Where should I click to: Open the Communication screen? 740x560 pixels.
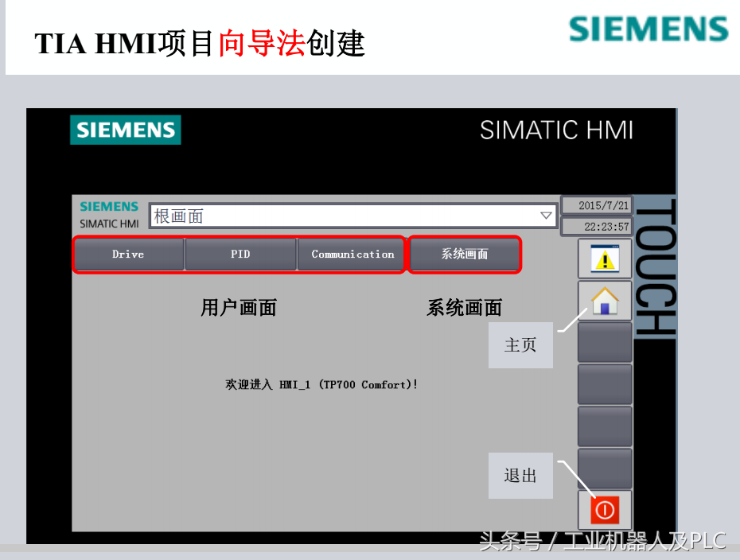coord(352,255)
